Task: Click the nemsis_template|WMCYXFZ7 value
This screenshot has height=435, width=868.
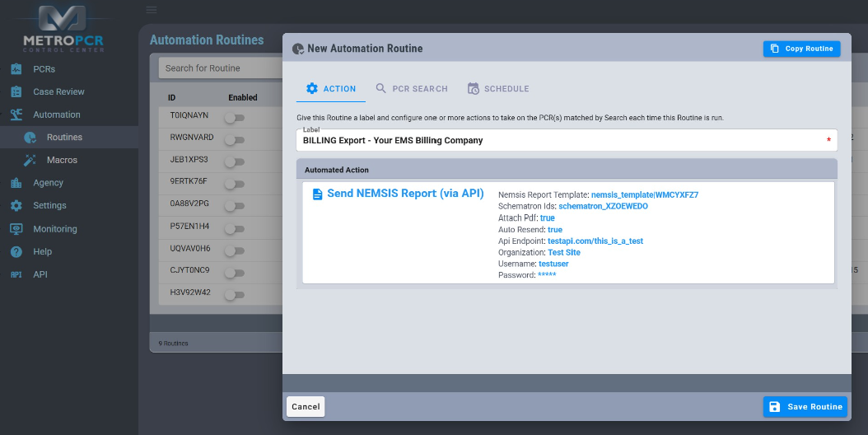Action: (x=644, y=194)
